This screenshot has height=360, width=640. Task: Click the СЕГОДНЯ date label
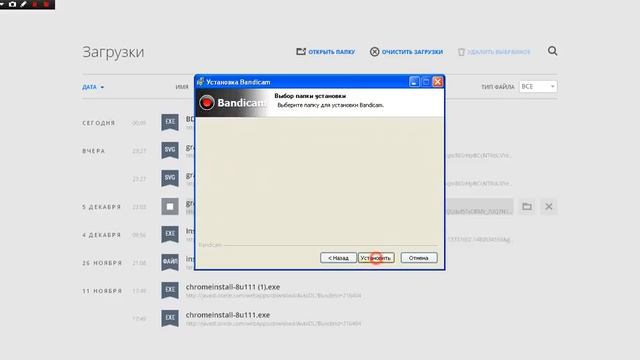coord(99,123)
